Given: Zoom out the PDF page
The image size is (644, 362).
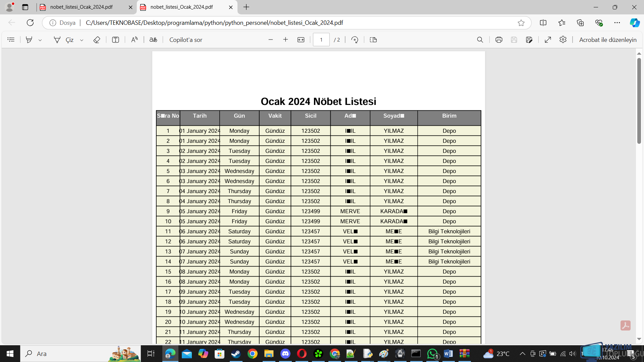Looking at the screenshot, I should coord(271,40).
